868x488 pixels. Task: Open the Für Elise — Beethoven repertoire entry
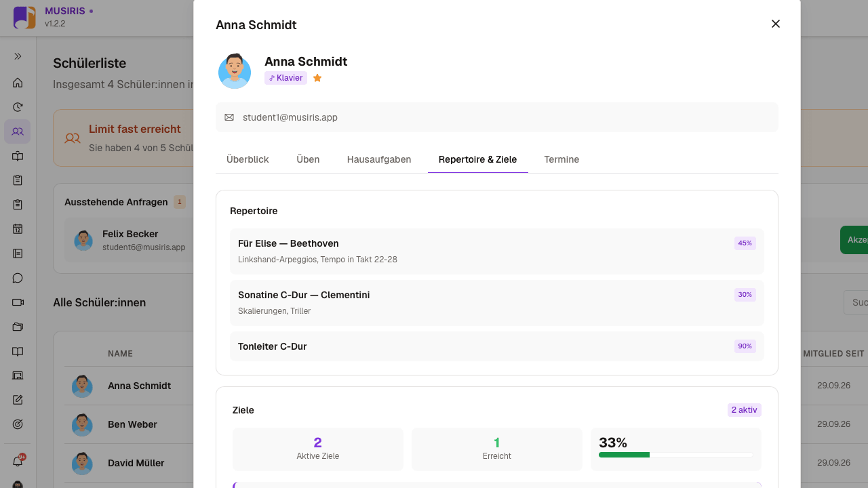coord(497,251)
